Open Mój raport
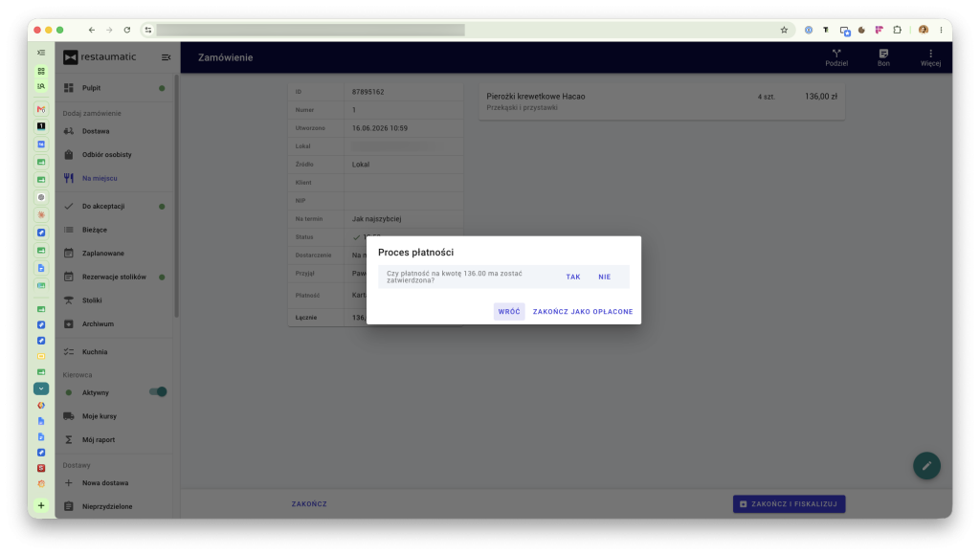The width and height of the screenshot is (980, 555). coord(114,440)
